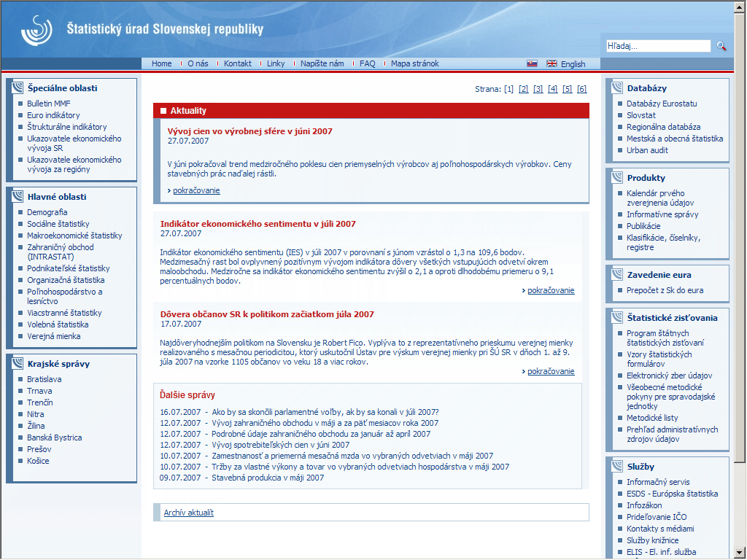The height and width of the screenshot is (560, 747).
Task: Open the article on production prices in June 2007
Action: point(249,131)
